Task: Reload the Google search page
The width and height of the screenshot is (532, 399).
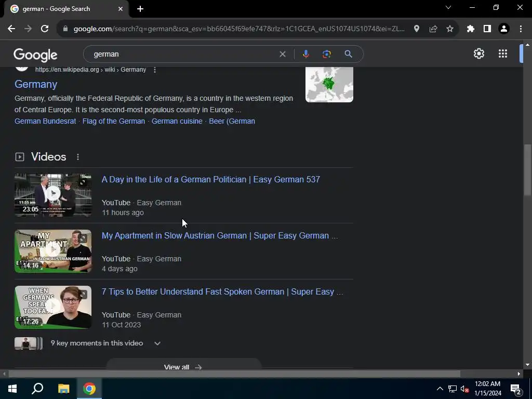Action: coord(45,29)
